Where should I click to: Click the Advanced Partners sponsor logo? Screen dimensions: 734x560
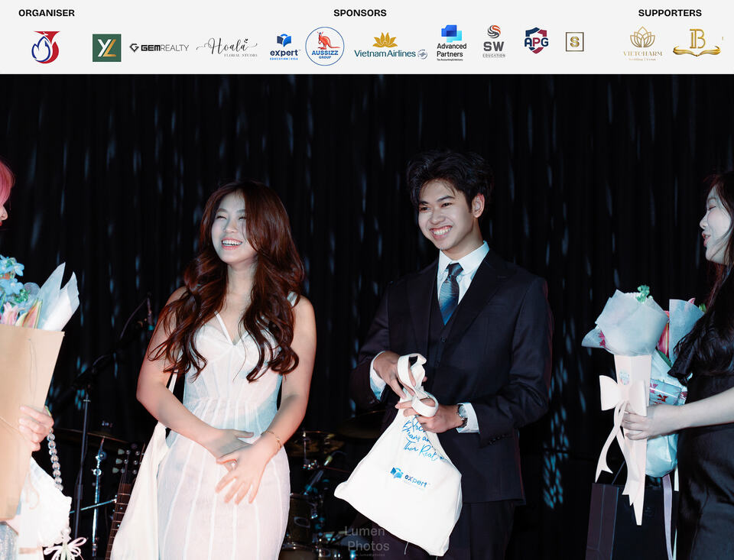[451, 43]
